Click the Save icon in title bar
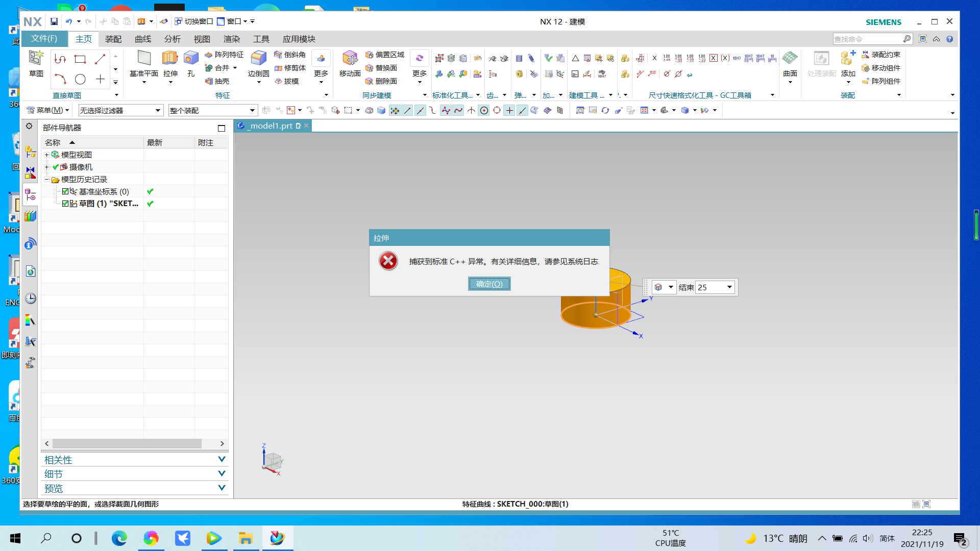Viewport: 980px width, 551px height. [x=54, y=21]
